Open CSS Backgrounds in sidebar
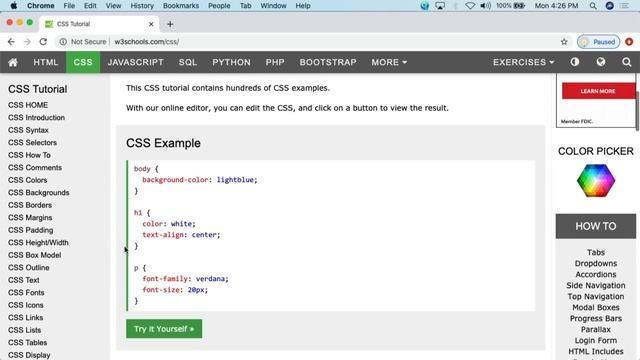This screenshot has height=360, width=640. (x=38, y=193)
